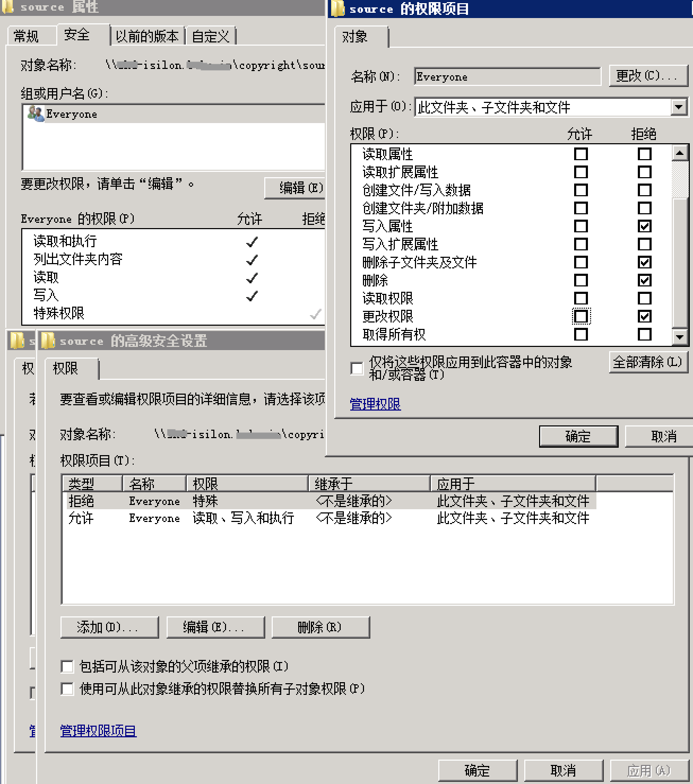
Task: Select the 自定义 tab
Action: pyautogui.click(x=211, y=36)
